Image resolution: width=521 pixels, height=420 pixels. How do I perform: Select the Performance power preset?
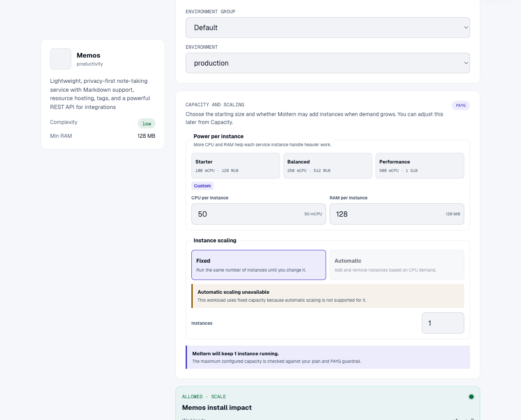(420, 166)
